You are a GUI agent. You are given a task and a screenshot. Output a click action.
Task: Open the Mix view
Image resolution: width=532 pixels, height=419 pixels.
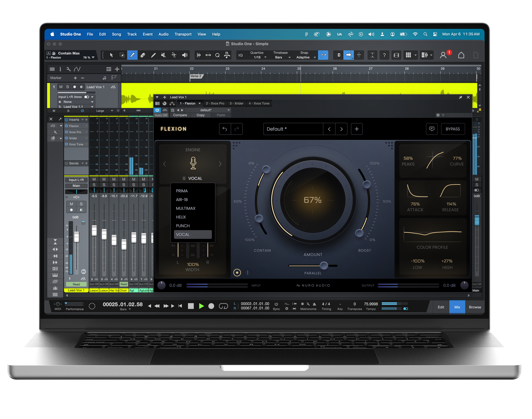pyautogui.click(x=457, y=307)
